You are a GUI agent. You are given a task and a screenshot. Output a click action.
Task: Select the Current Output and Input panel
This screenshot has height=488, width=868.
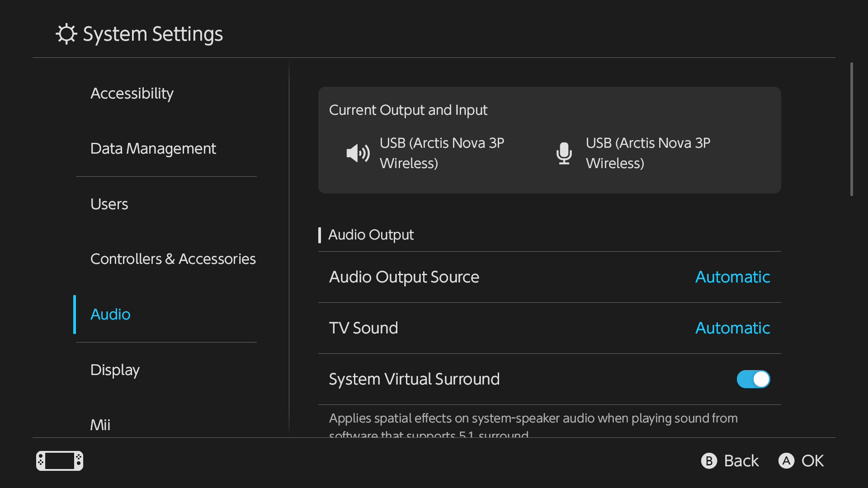coord(550,140)
